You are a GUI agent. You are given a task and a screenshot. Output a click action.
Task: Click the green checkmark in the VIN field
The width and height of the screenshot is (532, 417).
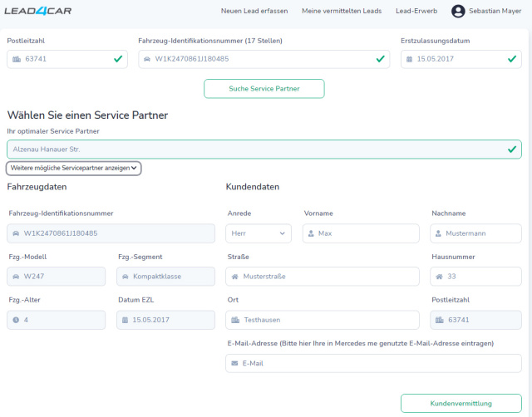tap(380, 59)
